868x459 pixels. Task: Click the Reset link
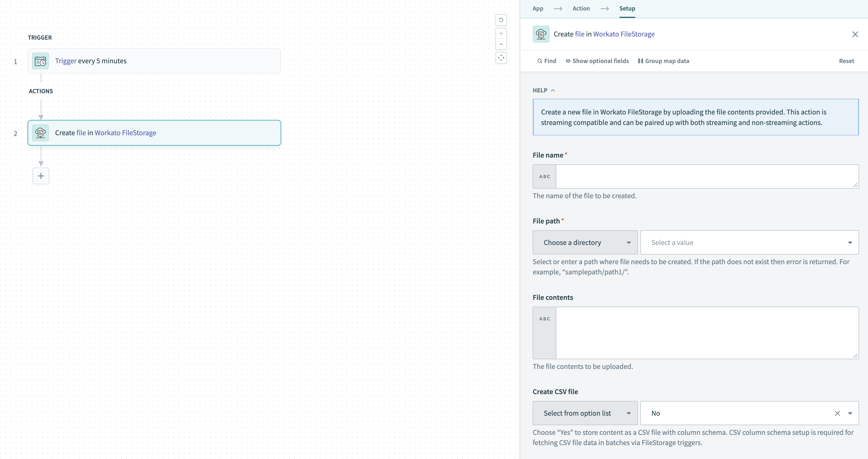847,61
